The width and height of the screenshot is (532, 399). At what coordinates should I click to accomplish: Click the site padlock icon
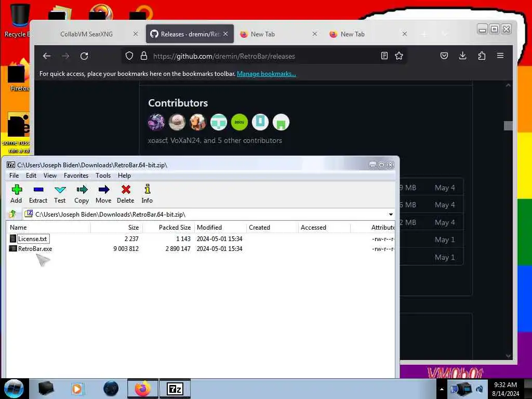pos(144,56)
